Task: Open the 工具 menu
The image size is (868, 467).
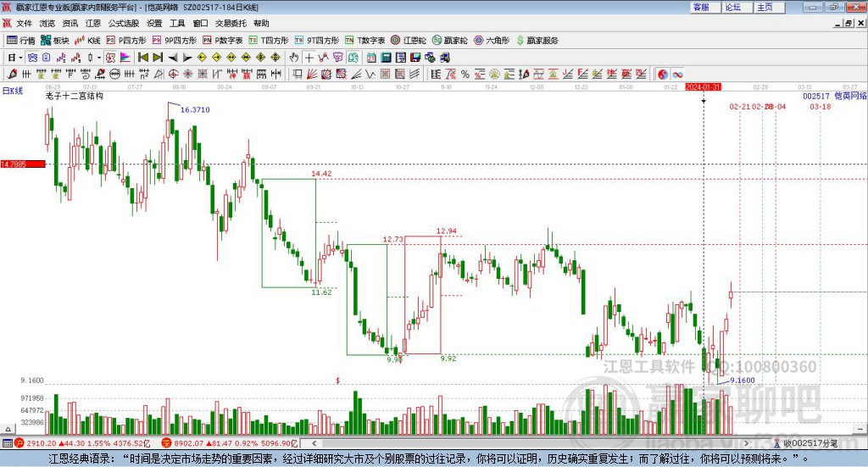Action: [177, 23]
